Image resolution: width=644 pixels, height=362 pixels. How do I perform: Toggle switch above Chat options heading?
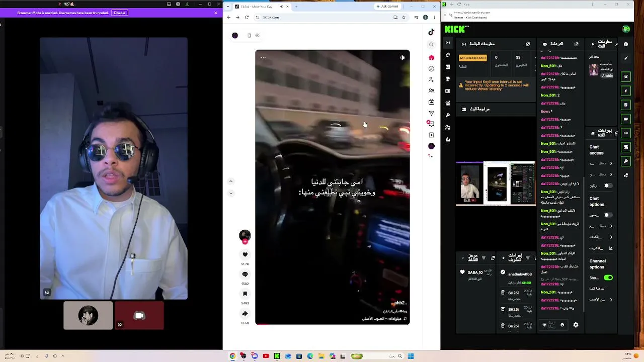(608, 186)
